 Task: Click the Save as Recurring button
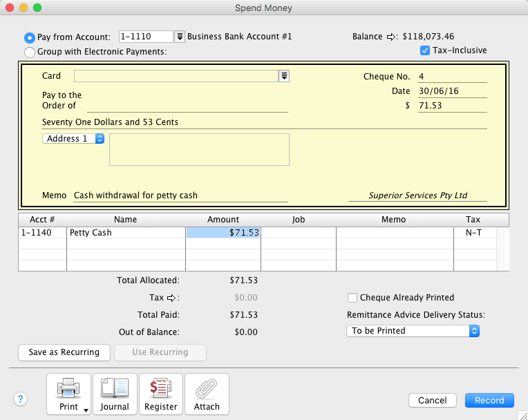pyautogui.click(x=64, y=352)
